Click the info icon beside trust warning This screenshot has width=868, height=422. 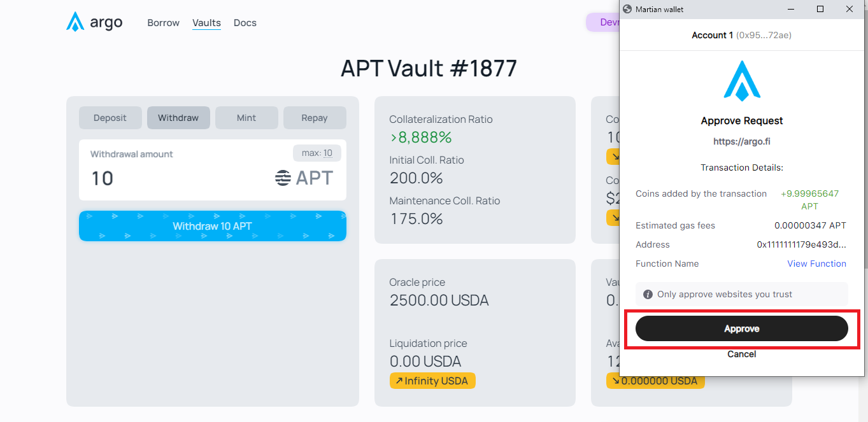click(x=648, y=295)
